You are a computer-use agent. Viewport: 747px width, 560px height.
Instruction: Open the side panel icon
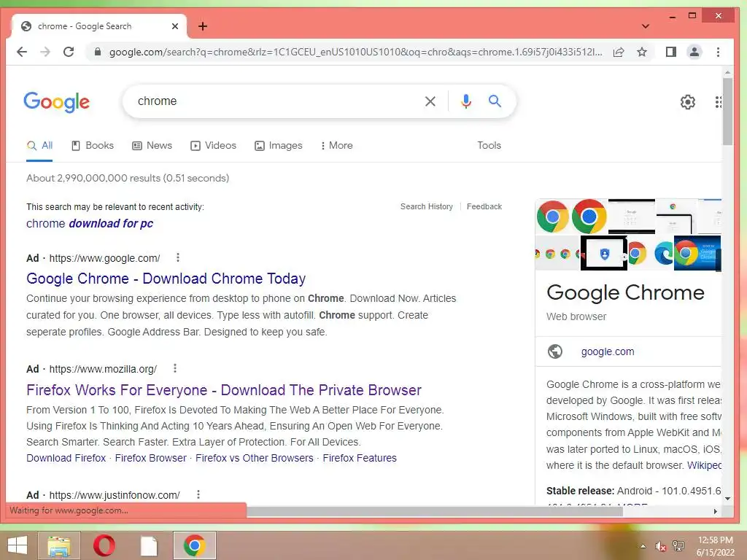[x=671, y=52]
